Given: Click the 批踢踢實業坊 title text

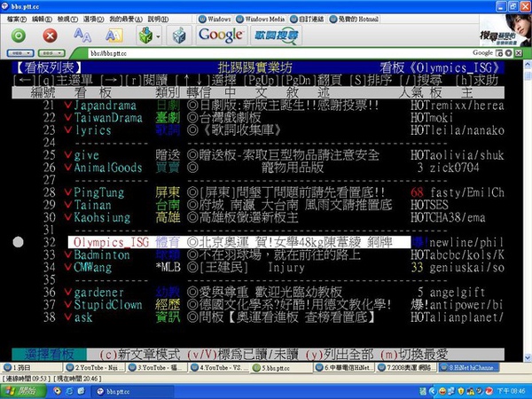Looking at the screenshot, I should click(254, 67).
